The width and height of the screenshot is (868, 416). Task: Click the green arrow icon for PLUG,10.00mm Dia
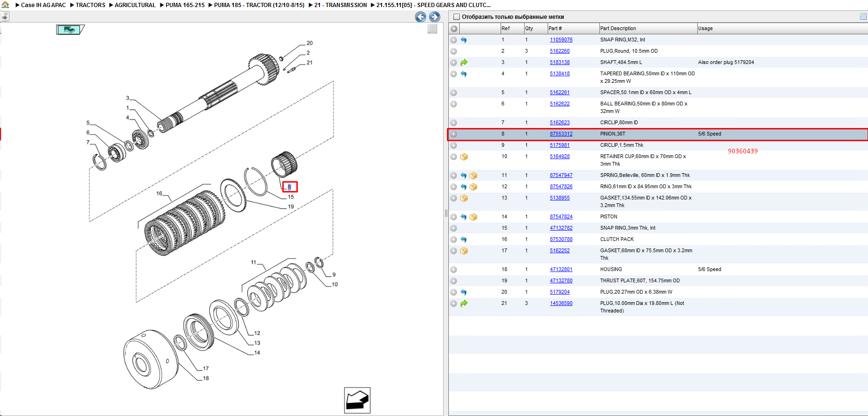click(464, 304)
